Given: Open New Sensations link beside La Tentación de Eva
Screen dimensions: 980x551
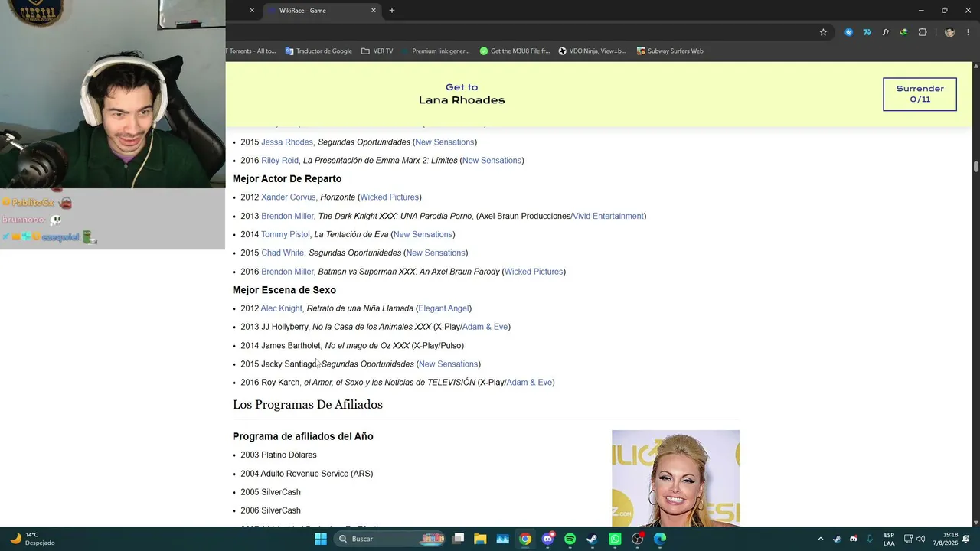Looking at the screenshot, I should point(423,235).
